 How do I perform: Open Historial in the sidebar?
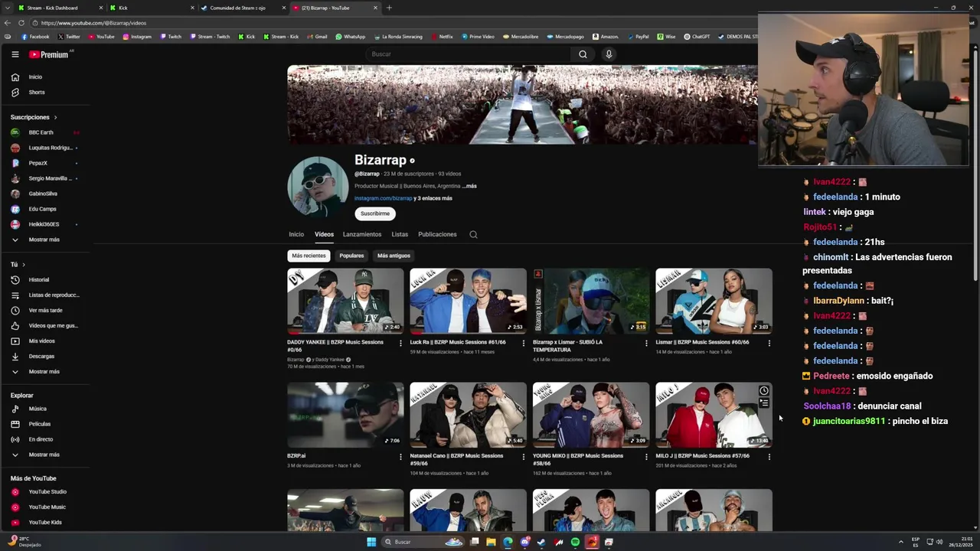point(38,279)
